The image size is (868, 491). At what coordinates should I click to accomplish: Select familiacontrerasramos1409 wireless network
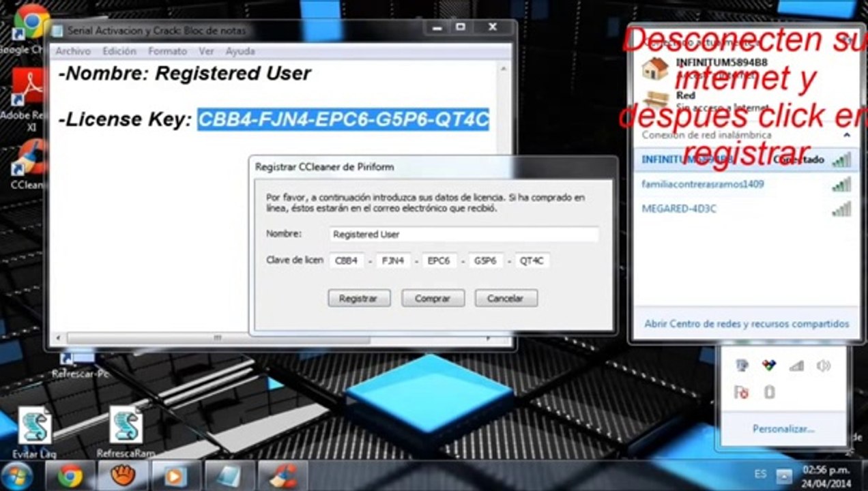pos(746,184)
